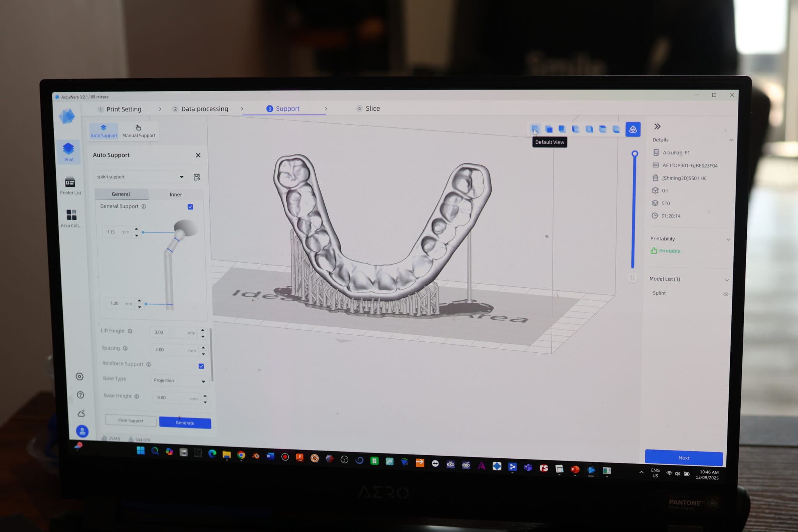
Task: Open Microsoft Edge from taskbar
Action: click(212, 453)
